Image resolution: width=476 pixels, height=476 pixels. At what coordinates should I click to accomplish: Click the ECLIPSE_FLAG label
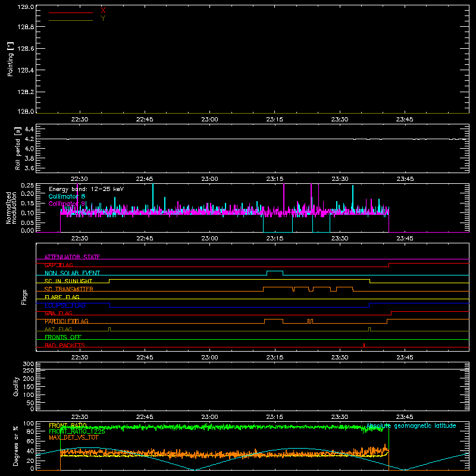[65, 305]
